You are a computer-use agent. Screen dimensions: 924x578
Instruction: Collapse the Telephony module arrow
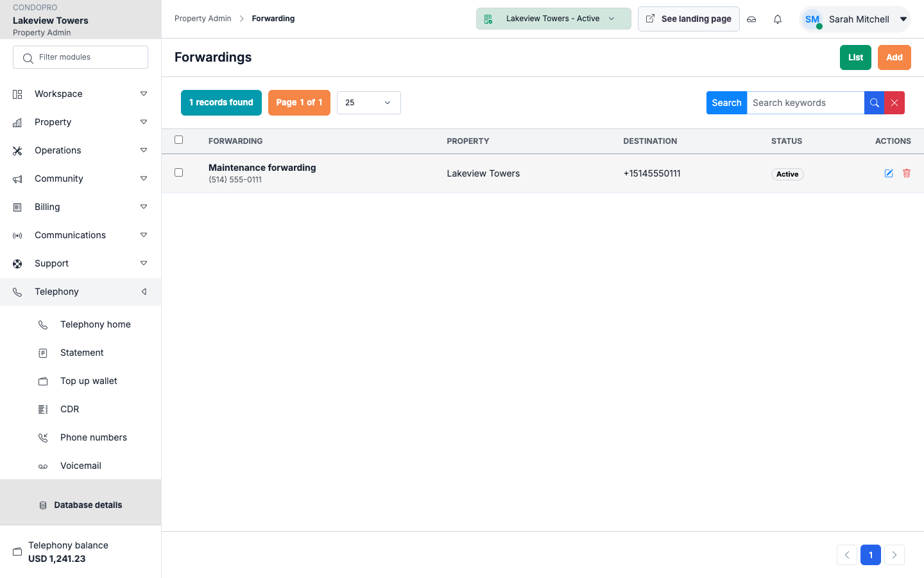point(144,292)
